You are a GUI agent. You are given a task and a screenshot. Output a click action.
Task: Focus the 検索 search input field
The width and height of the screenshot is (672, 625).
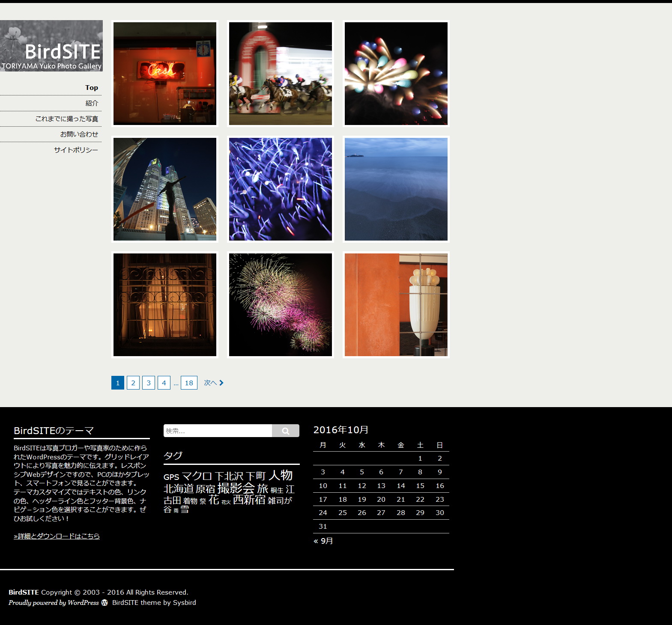point(218,431)
